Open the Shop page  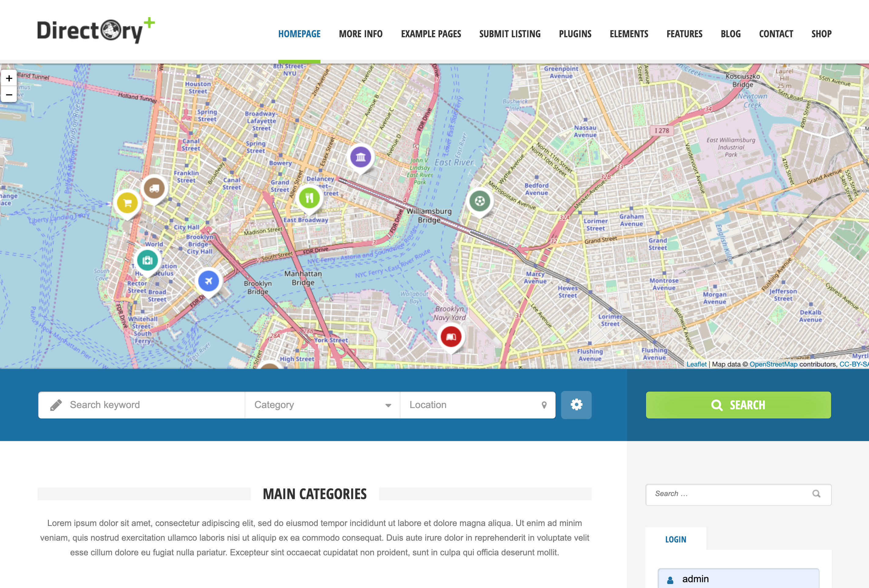(821, 34)
